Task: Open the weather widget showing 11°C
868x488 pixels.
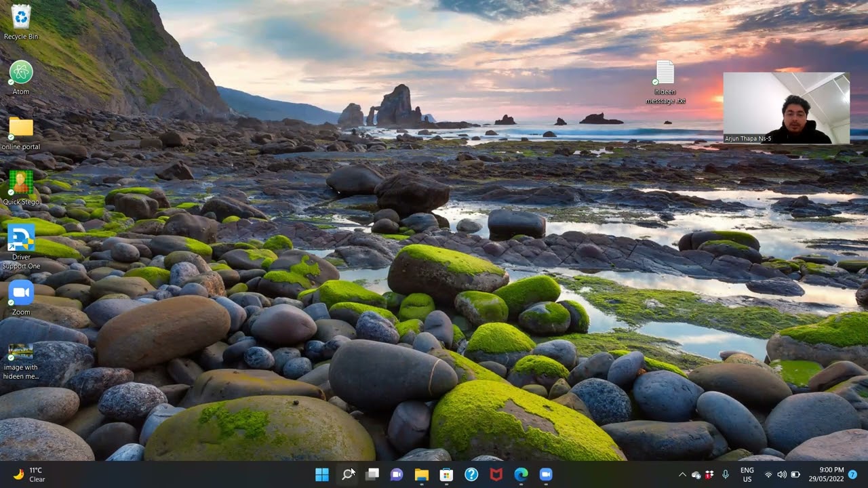Action: tap(29, 474)
